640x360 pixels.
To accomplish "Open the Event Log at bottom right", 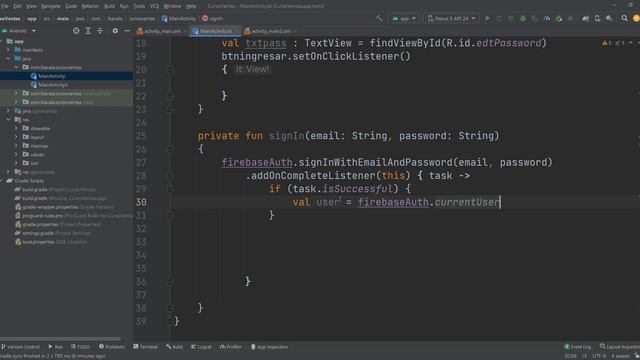I will (x=578, y=347).
